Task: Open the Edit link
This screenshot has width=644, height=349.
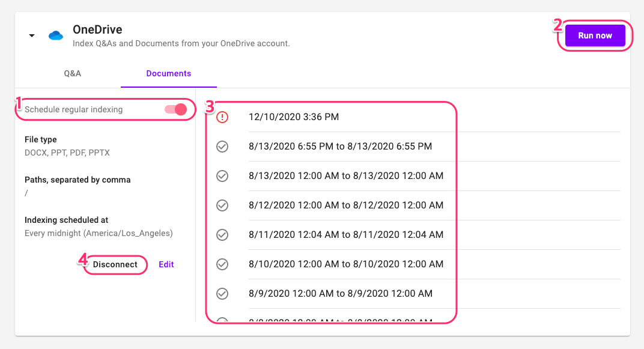Action: (x=166, y=264)
